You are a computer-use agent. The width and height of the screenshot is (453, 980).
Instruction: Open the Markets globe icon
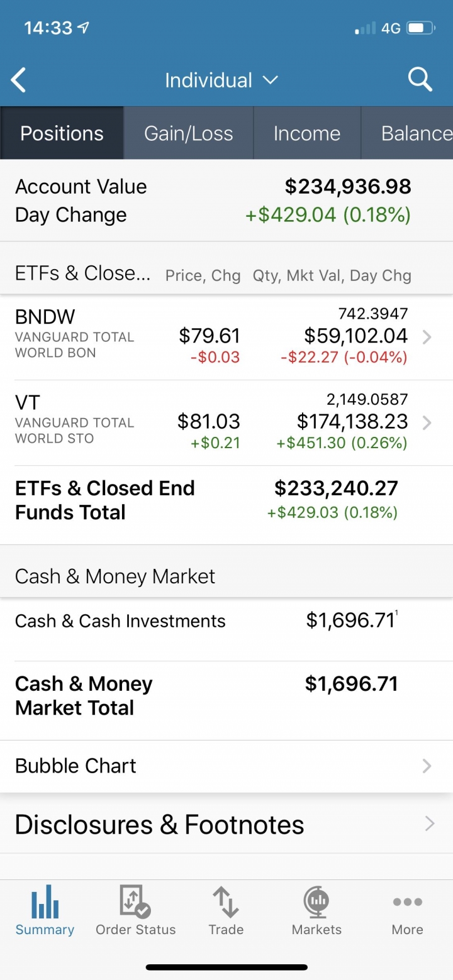click(x=316, y=902)
